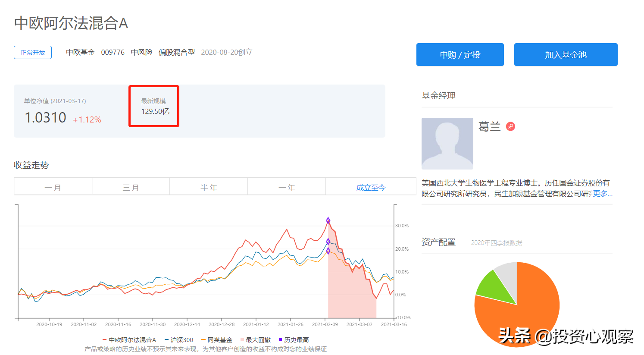This screenshot has width=644, height=355.
Task: Click the 2021-03-16 date axis label
Action: click(x=394, y=324)
